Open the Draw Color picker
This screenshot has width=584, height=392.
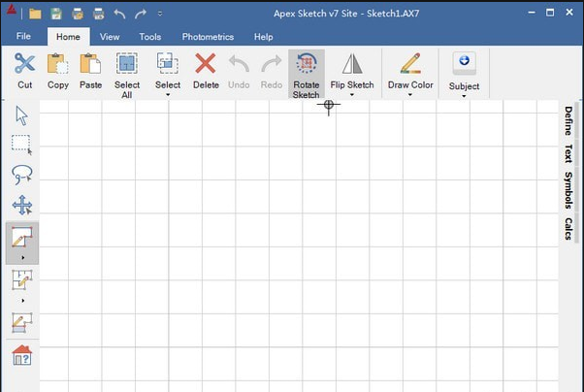pyautogui.click(x=410, y=74)
